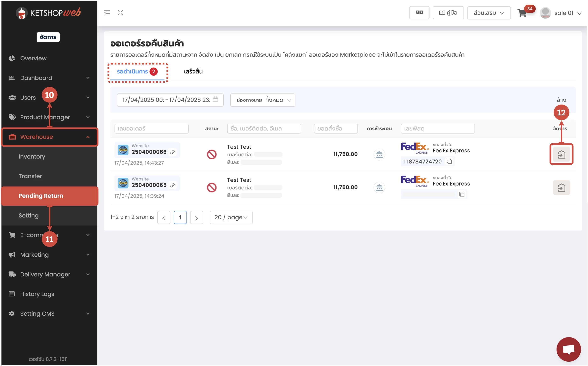Viewport: 588px width, 366px height.
Task: Click the ล้าง clear filters link
Action: [x=561, y=100]
